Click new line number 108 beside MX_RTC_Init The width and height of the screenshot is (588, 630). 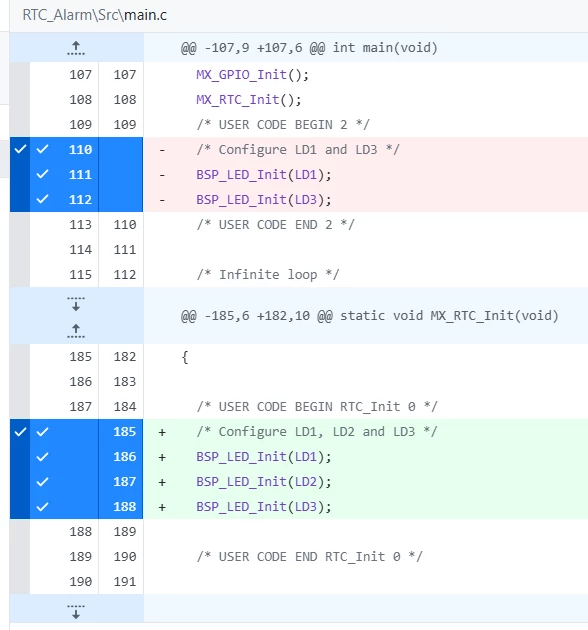click(125, 100)
